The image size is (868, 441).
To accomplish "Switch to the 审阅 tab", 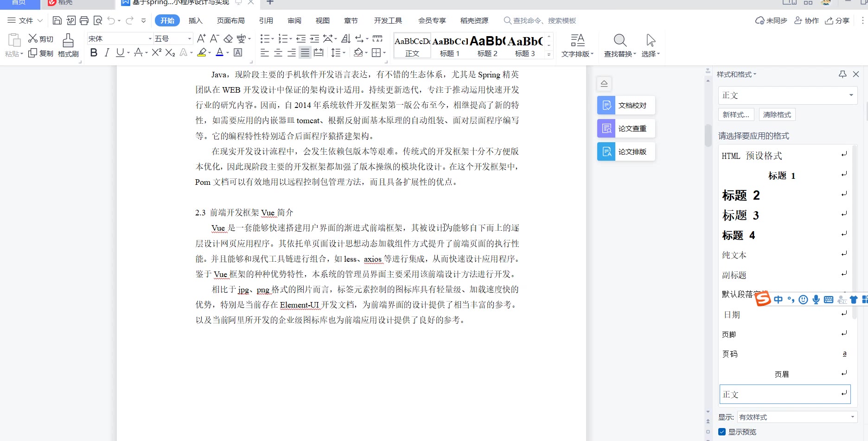I will pyautogui.click(x=294, y=20).
